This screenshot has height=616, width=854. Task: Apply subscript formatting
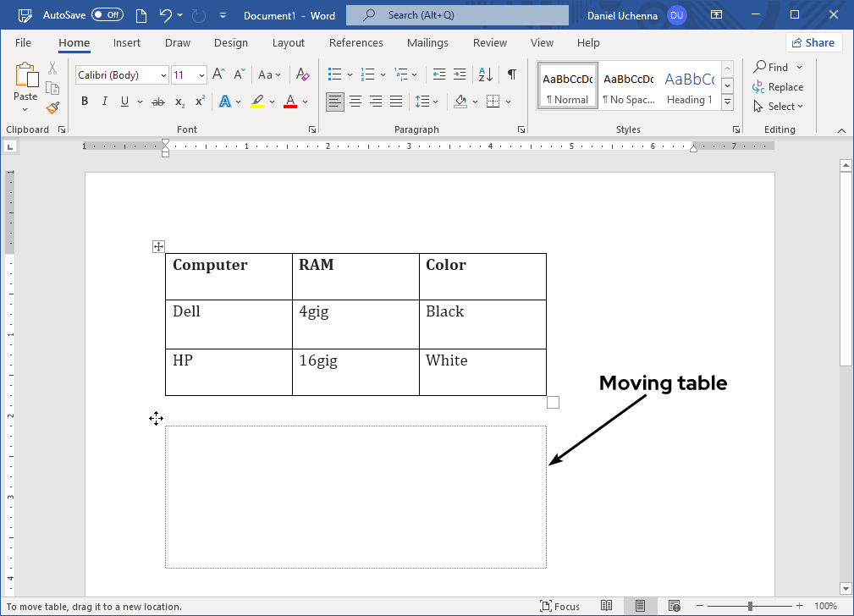coord(179,102)
